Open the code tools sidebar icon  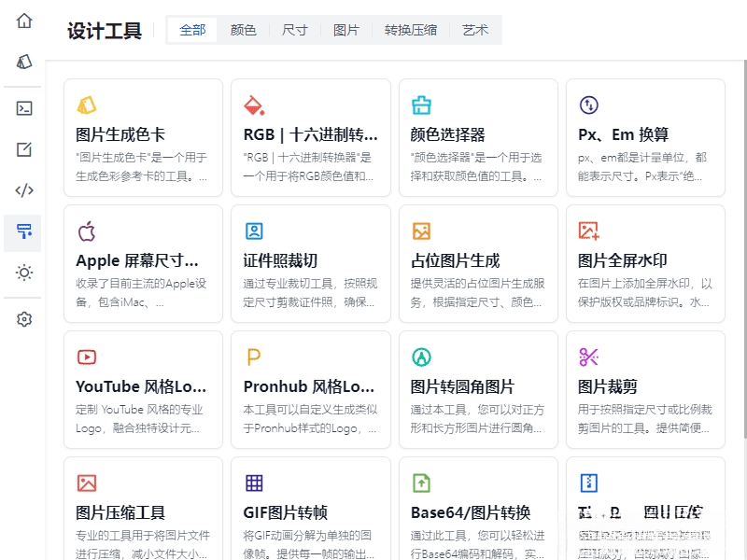tap(24, 190)
